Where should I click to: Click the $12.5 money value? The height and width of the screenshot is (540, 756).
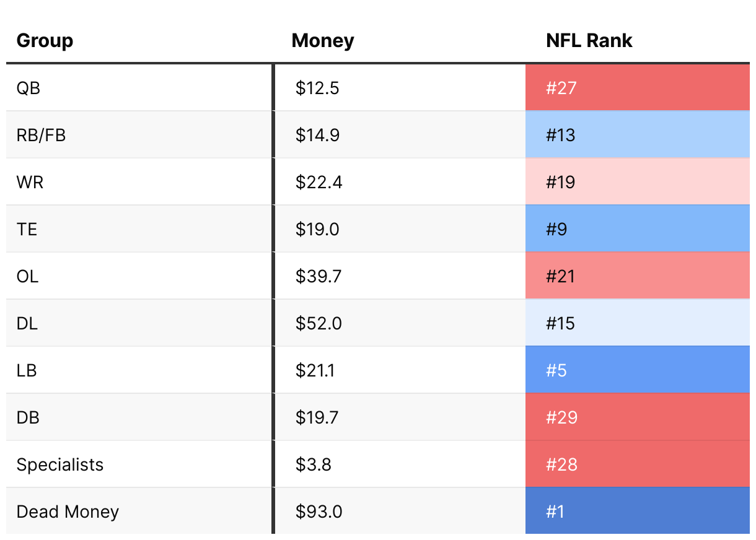click(x=317, y=88)
